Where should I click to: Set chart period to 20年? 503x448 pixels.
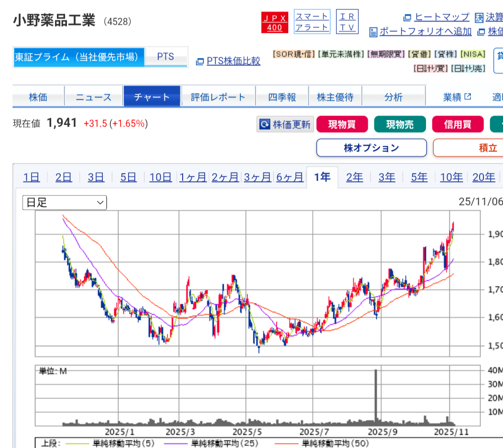(x=484, y=177)
